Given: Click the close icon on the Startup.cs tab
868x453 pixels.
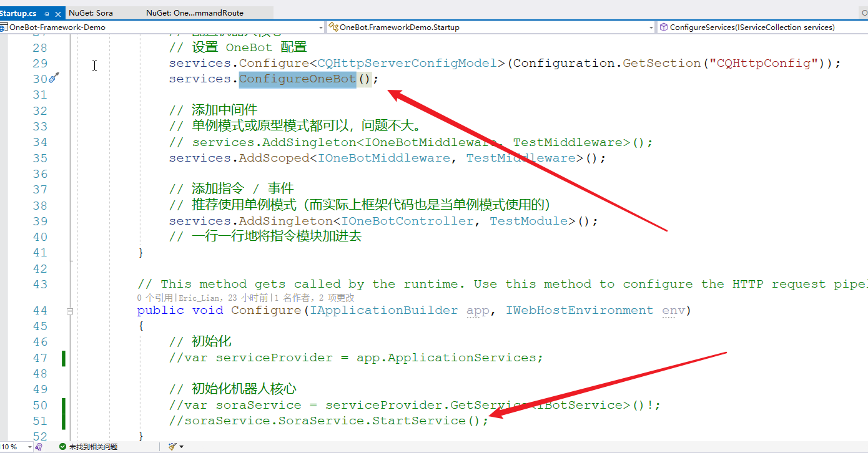Looking at the screenshot, I should [x=57, y=12].
